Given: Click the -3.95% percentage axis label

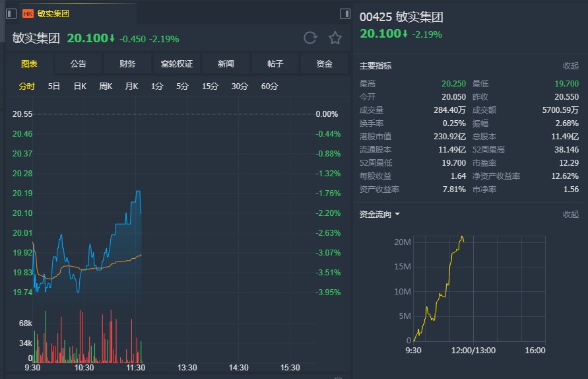Looking at the screenshot, I should [328, 293].
